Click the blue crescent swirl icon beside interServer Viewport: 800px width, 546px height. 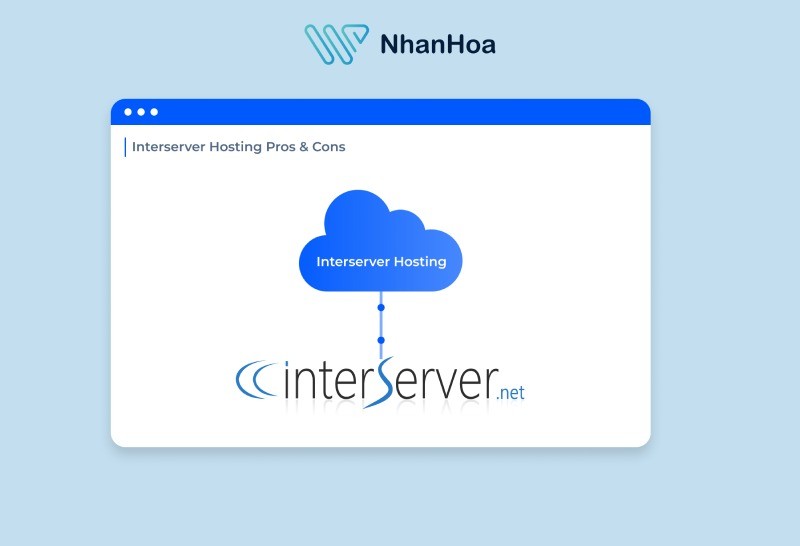pos(257,380)
